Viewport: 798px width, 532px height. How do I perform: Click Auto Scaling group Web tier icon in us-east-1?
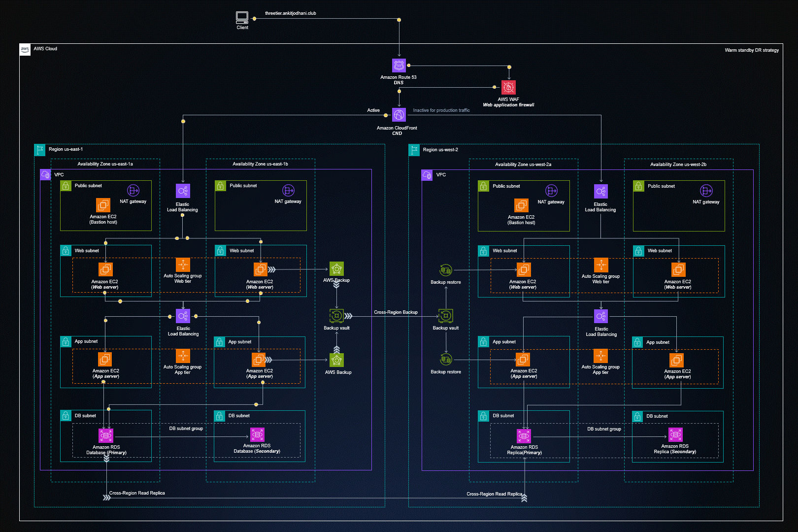pyautogui.click(x=183, y=265)
